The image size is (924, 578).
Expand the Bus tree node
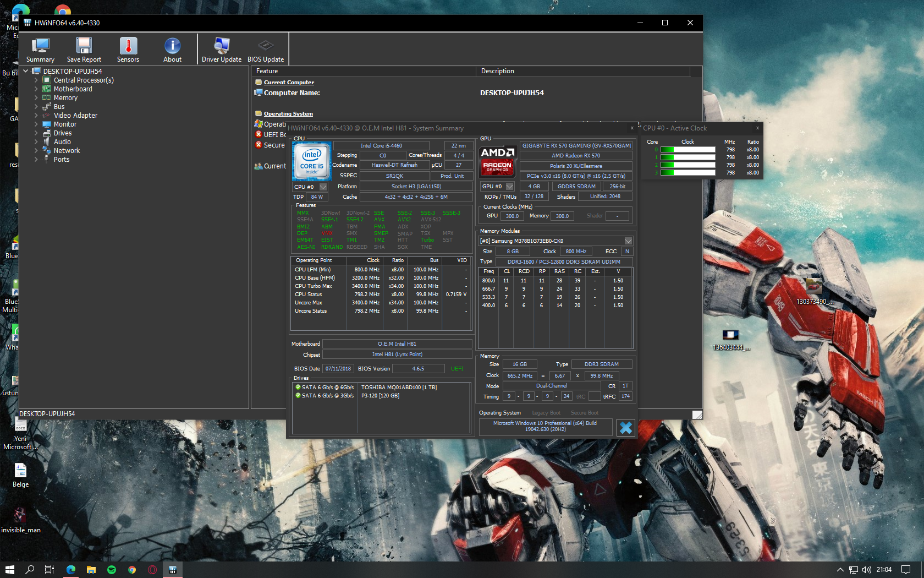pyautogui.click(x=36, y=107)
